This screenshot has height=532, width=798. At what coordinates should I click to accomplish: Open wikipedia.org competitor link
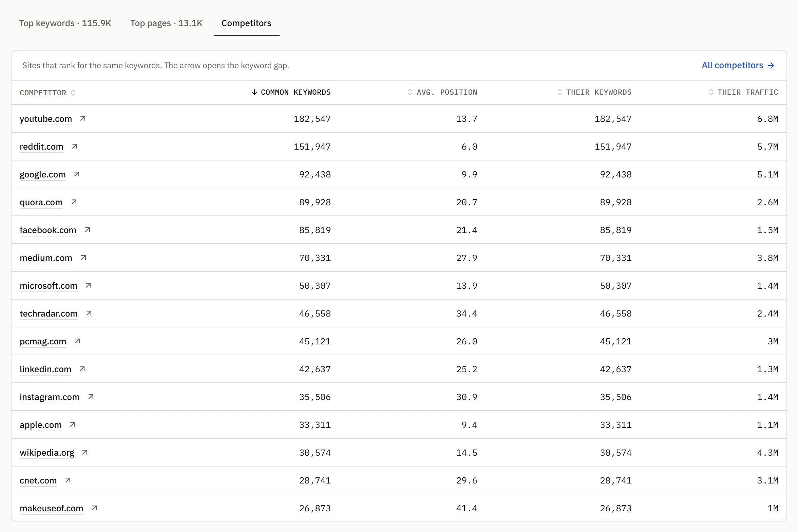pos(47,453)
